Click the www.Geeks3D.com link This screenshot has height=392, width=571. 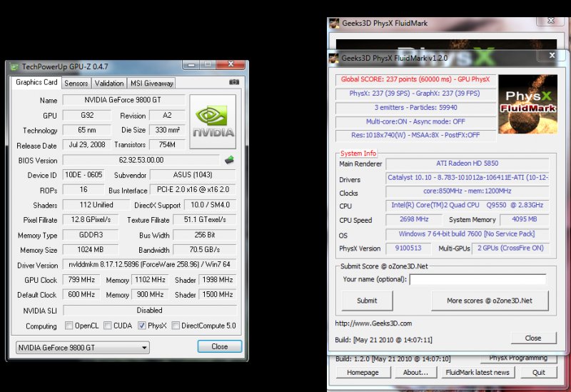pyautogui.click(x=373, y=323)
